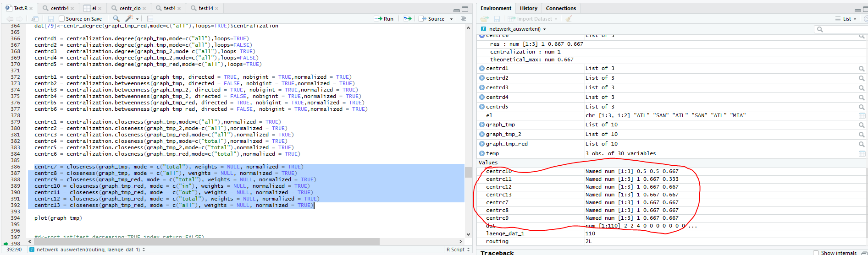Image resolution: width=868 pixels, height=255 pixels.
Task: Close the test14 tab
Action: [217, 9]
